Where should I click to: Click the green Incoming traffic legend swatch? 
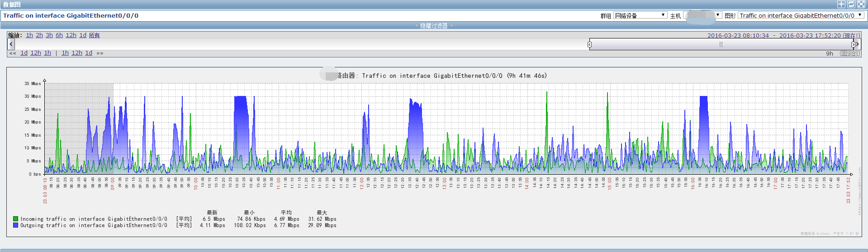click(15, 219)
